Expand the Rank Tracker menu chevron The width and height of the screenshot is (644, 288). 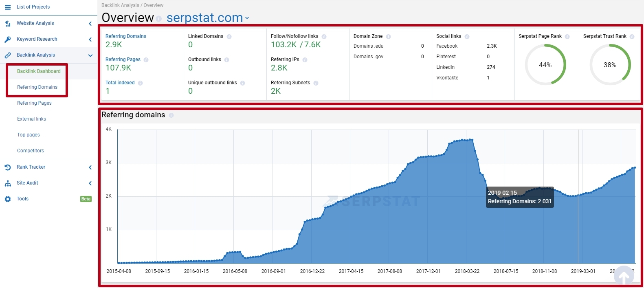pos(90,167)
